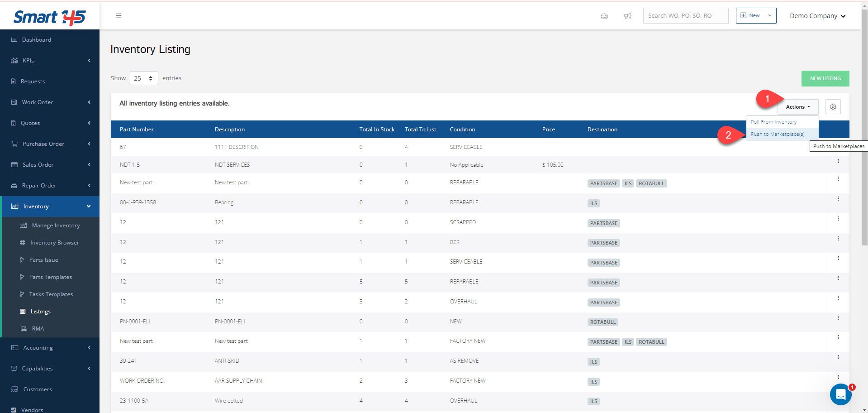
Task: Click the NEW LISTING button
Action: click(825, 78)
